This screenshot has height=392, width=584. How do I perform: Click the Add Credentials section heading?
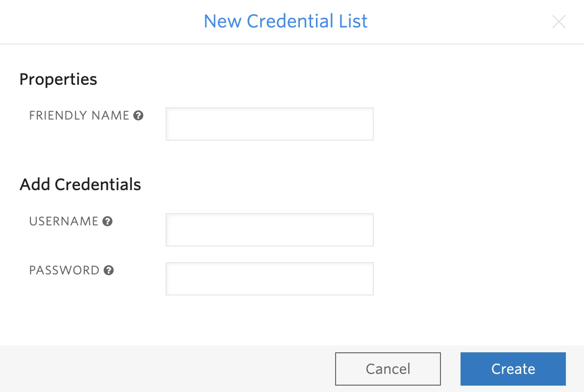click(x=80, y=184)
